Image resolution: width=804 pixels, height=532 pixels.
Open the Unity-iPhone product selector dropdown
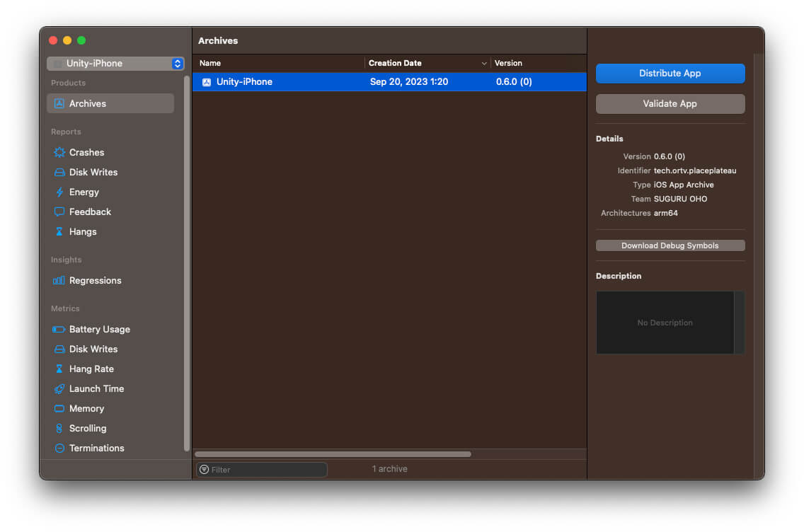point(115,64)
